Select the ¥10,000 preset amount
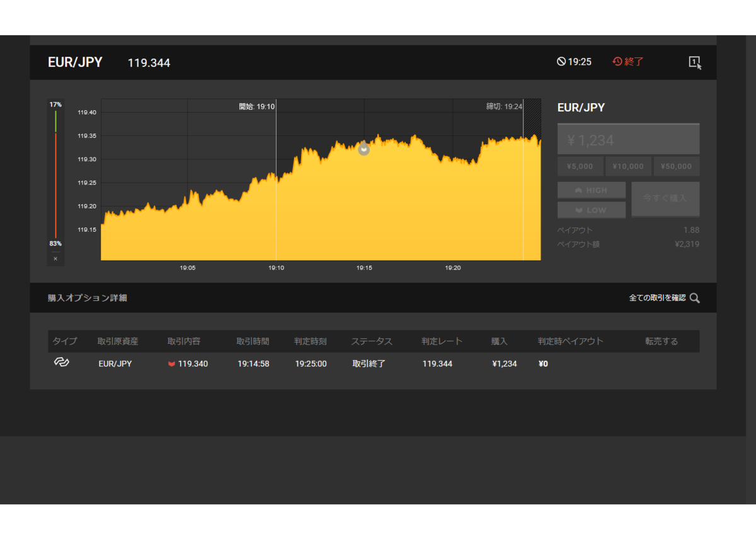The image size is (756, 539). point(628,166)
